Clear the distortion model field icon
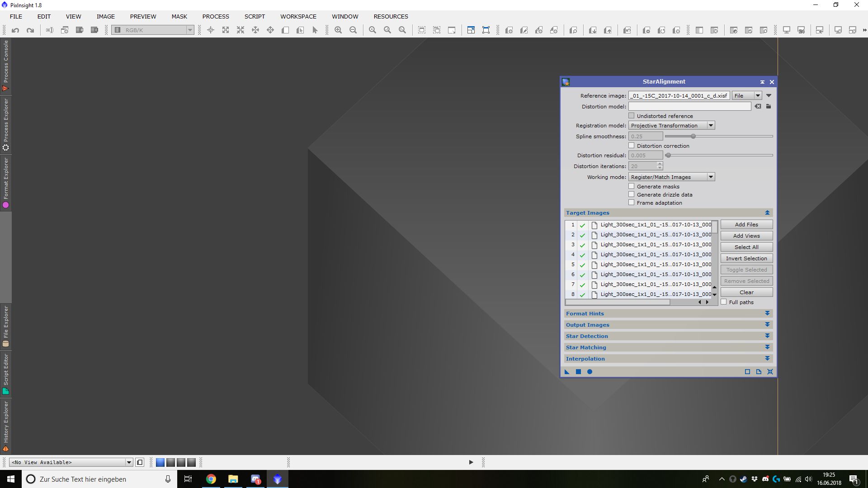The width and height of the screenshot is (868, 488). tap(758, 107)
